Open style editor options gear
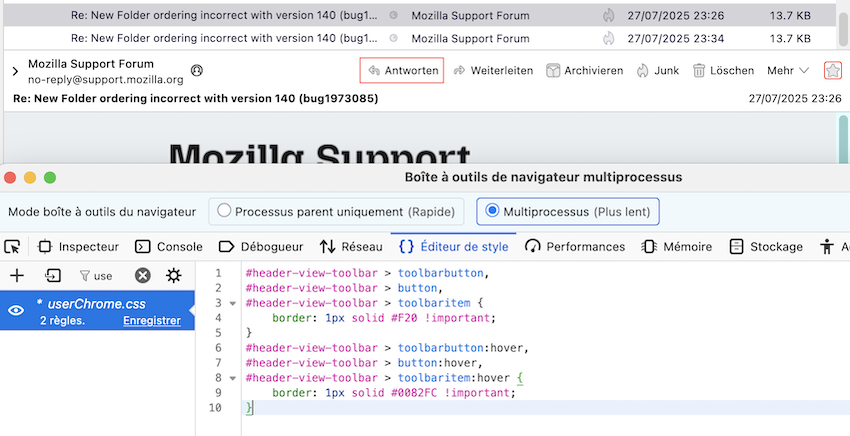 tap(174, 275)
